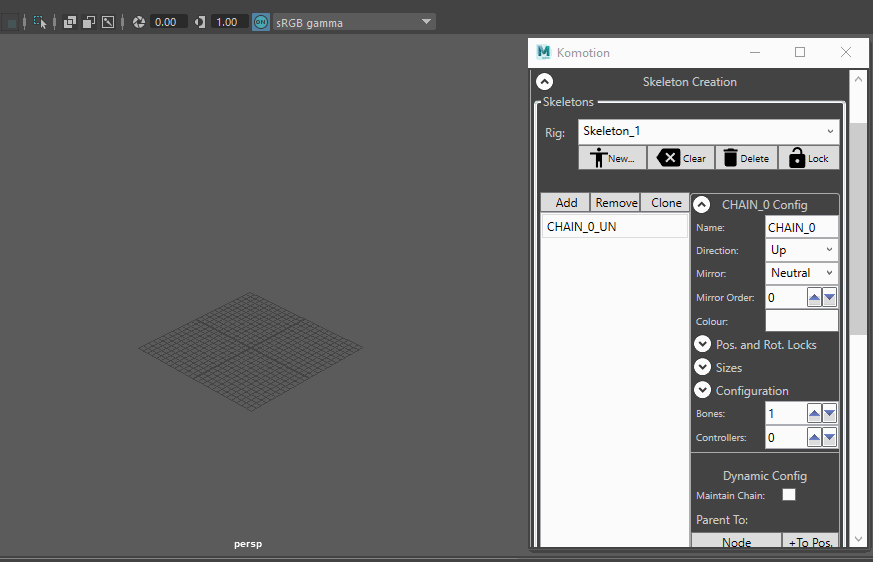This screenshot has height=562, width=873.
Task: Increase Controllers count with up arrow
Action: pos(815,437)
